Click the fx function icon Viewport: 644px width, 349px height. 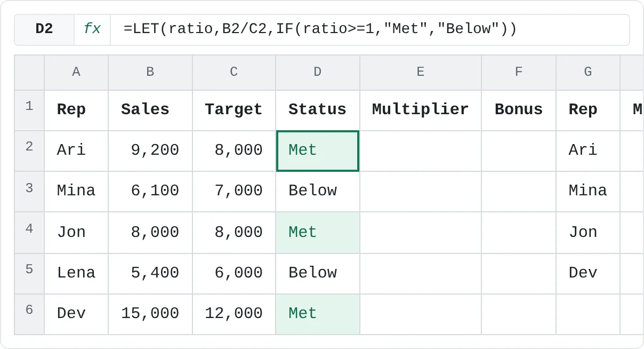point(92,29)
